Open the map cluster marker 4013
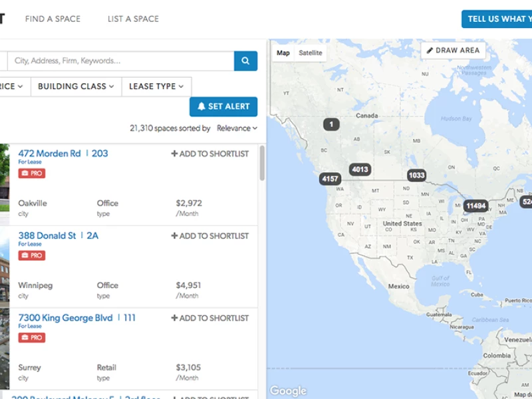Viewport: 532px width, 399px height. click(x=360, y=169)
